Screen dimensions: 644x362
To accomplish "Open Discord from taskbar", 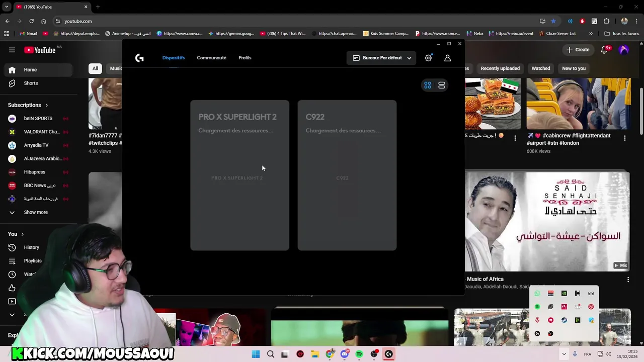I will point(344,354).
